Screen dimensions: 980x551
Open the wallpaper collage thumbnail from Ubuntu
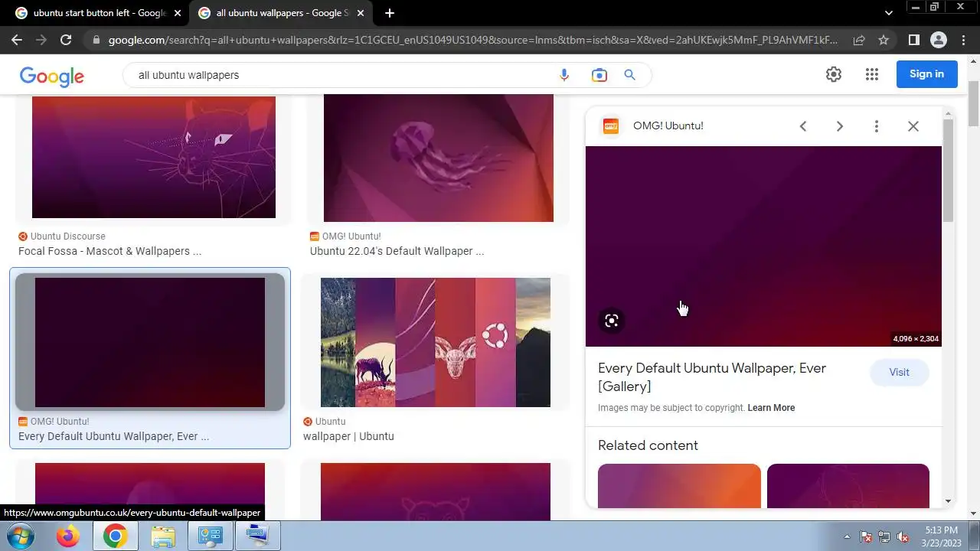coord(436,342)
